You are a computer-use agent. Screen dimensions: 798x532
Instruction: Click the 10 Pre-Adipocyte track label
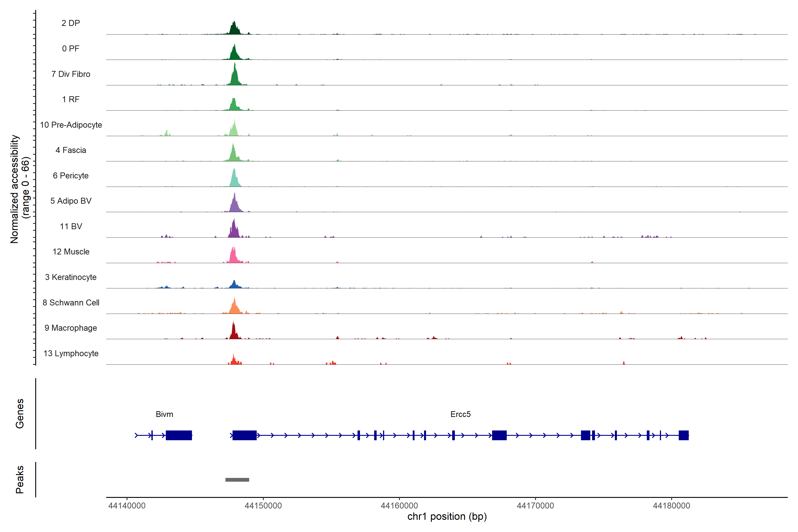(x=71, y=125)
